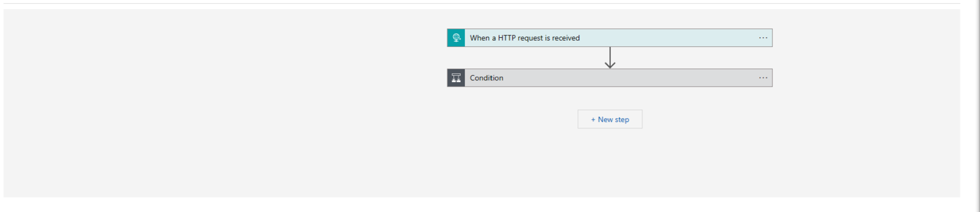Open the HTTP request trigger ellipsis menu
The width and height of the screenshot is (980, 212).
click(763, 38)
